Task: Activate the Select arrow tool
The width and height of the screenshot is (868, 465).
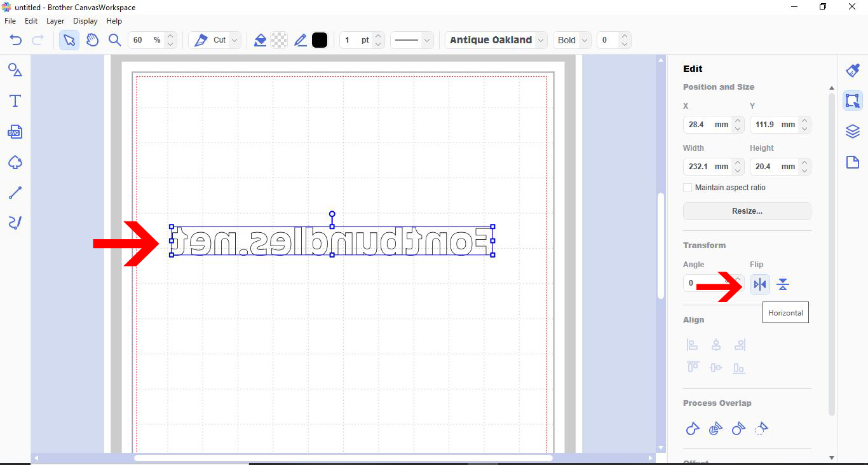Action: pos(69,40)
